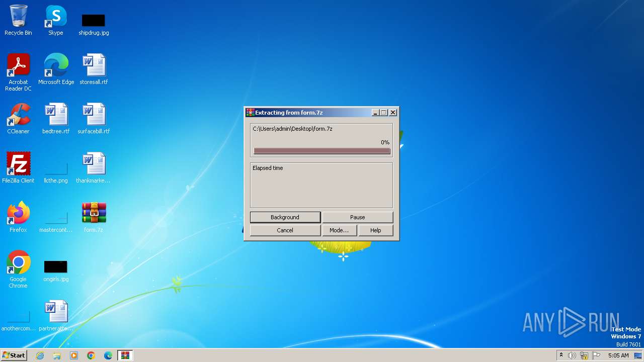644x362 pixels.
Task: Select the thankmarke... document icon
Action: (x=94, y=167)
